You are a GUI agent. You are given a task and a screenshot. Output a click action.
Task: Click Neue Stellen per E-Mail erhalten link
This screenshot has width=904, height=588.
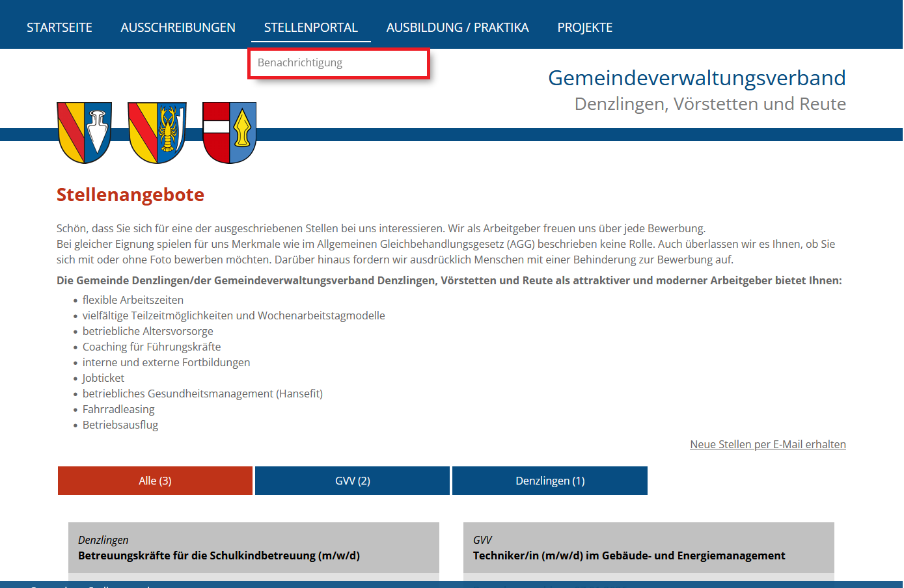point(767,444)
